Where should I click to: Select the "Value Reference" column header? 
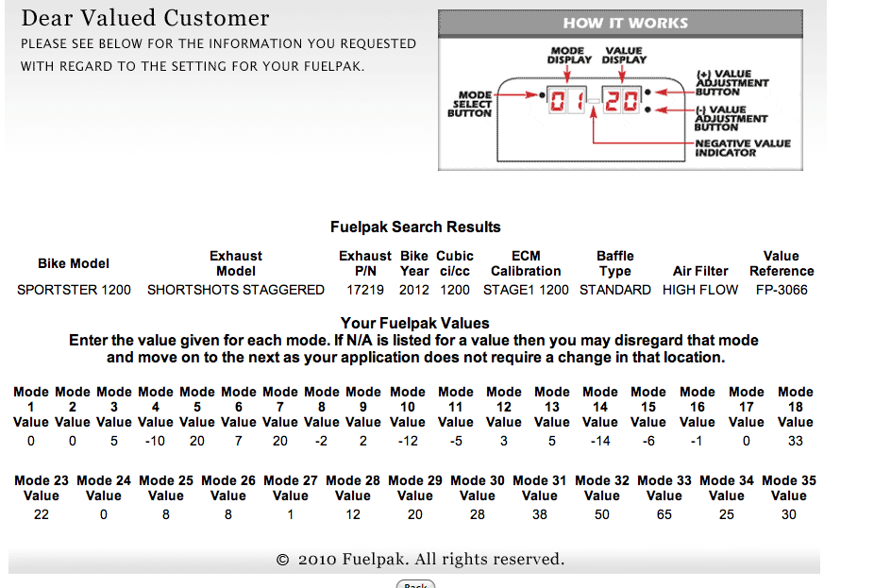pyautogui.click(x=782, y=263)
